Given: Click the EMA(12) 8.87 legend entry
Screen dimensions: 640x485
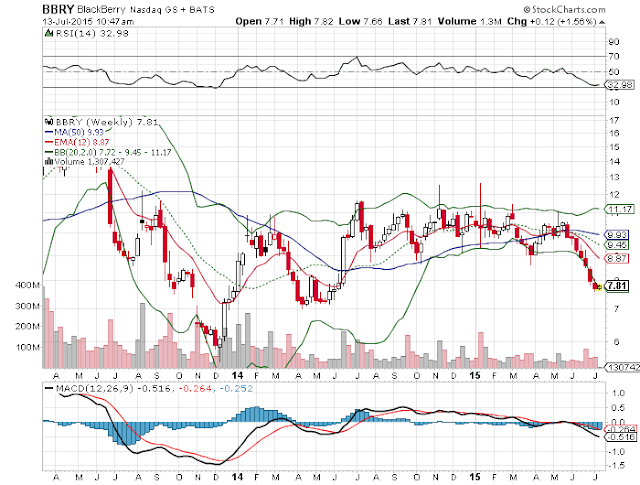Looking at the screenshot, I should pyautogui.click(x=77, y=142).
